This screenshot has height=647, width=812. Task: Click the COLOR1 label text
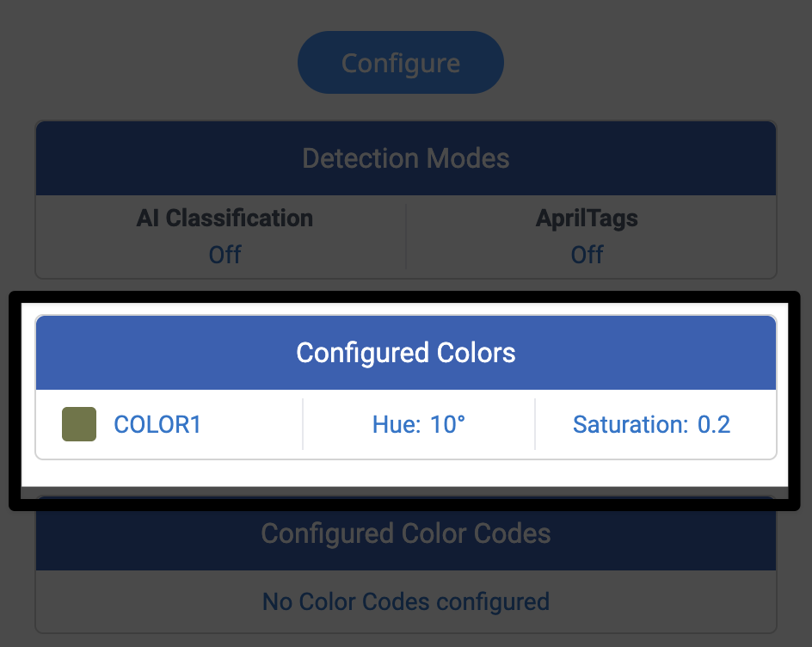pos(157,424)
